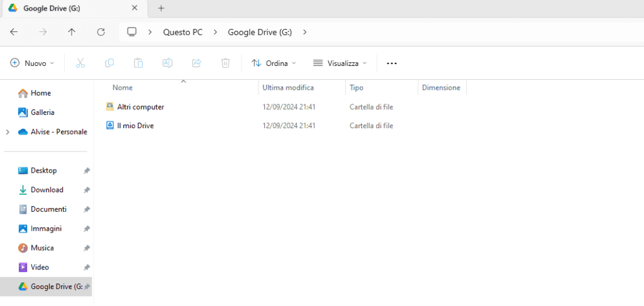644x306 pixels.
Task: Click the Paste clipboard icon
Action: [x=138, y=63]
